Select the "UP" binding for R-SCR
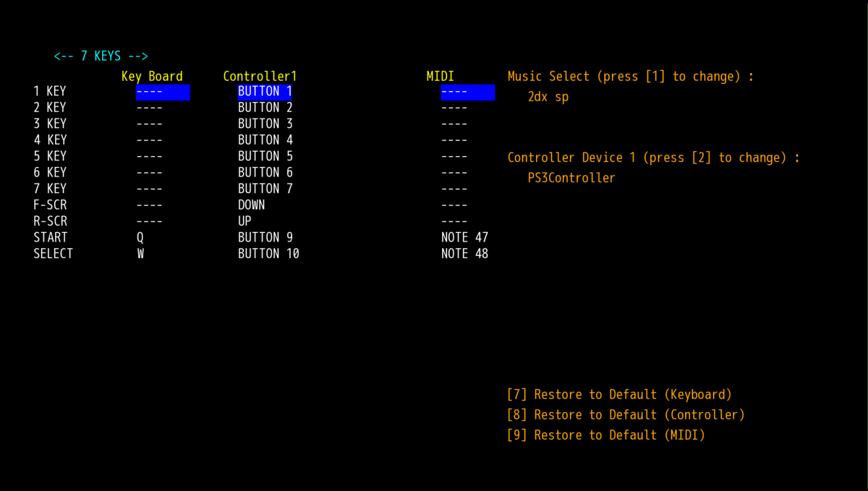This screenshot has width=868, height=491. (x=244, y=221)
